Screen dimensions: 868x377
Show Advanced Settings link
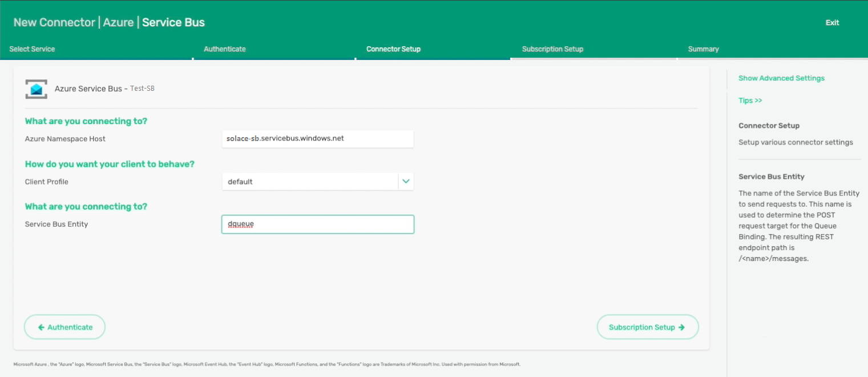pyautogui.click(x=781, y=78)
